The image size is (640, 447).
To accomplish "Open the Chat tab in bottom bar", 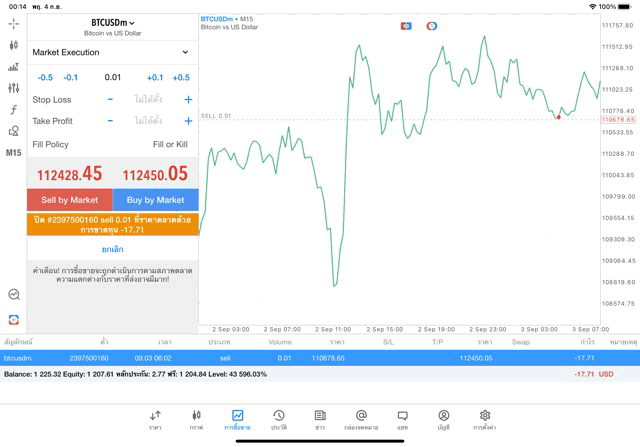I will point(402,419).
